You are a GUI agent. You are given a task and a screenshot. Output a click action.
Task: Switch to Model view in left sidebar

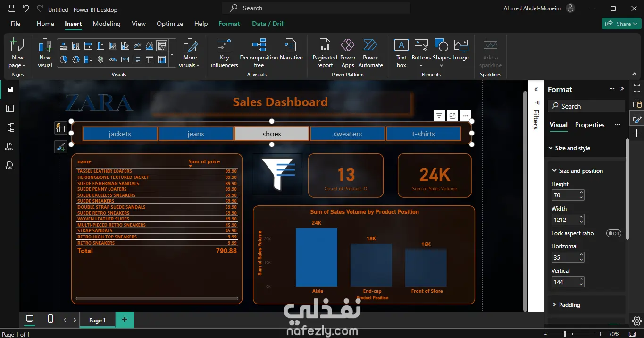[9, 127]
